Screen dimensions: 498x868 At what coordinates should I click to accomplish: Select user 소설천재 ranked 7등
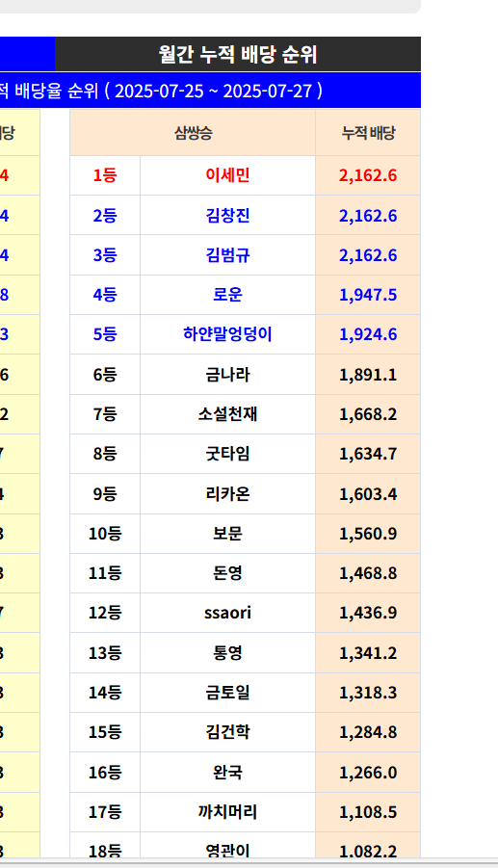[x=227, y=414]
